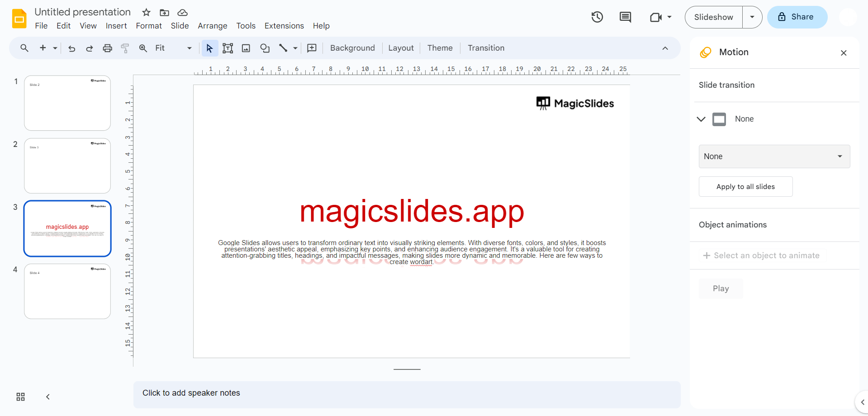Click the zoom tool icon
The height and width of the screenshot is (416, 868).
pyautogui.click(x=143, y=48)
